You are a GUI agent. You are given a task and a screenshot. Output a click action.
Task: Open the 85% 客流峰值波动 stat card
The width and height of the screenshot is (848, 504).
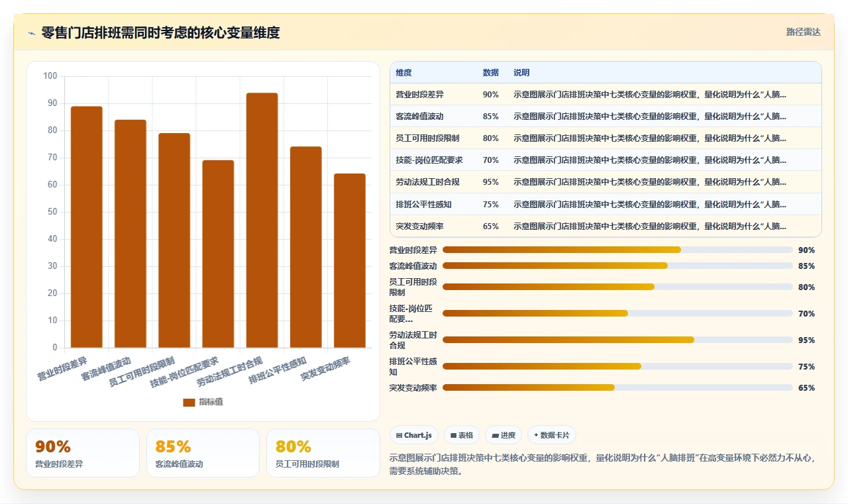[203, 453]
